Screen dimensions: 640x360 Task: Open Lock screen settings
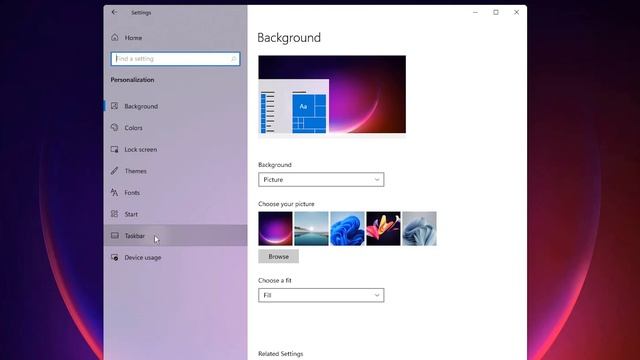coord(176,149)
